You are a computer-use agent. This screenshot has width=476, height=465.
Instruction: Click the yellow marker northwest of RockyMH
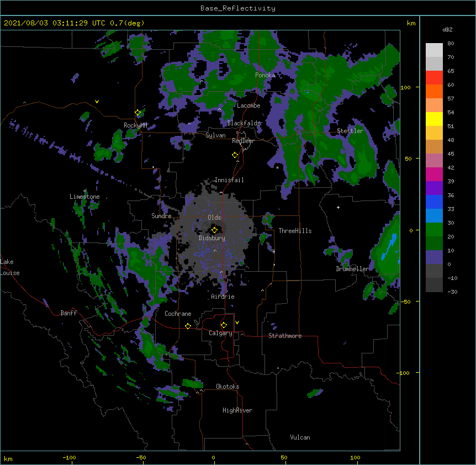(x=138, y=113)
